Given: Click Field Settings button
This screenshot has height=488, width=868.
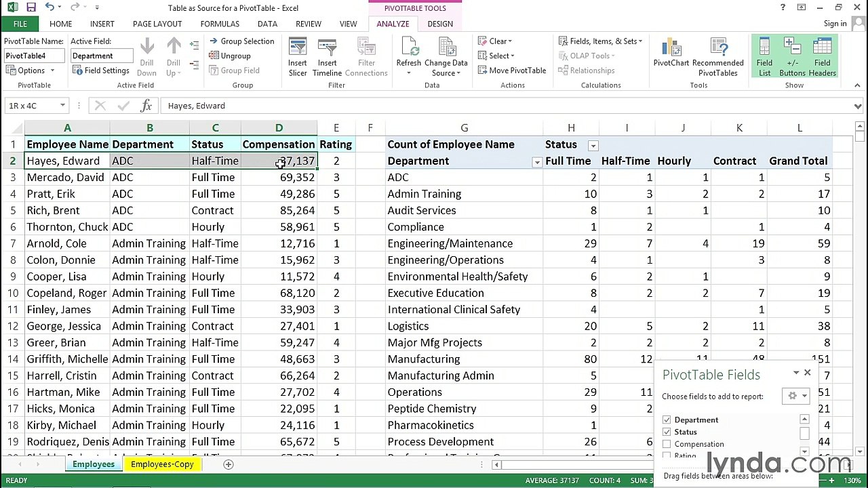Looking at the screenshot, I should coord(101,70).
